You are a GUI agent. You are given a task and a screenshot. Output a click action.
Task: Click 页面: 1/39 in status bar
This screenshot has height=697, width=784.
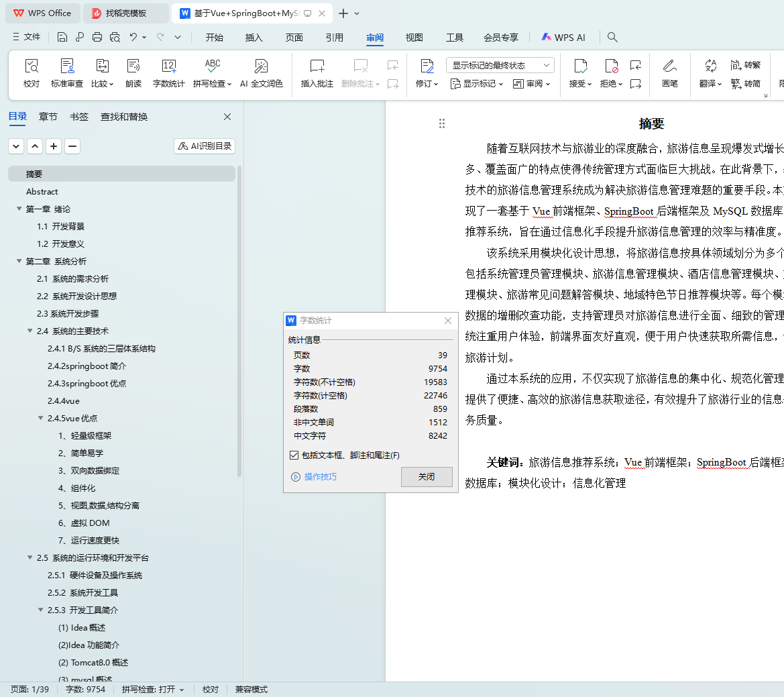coord(30,690)
